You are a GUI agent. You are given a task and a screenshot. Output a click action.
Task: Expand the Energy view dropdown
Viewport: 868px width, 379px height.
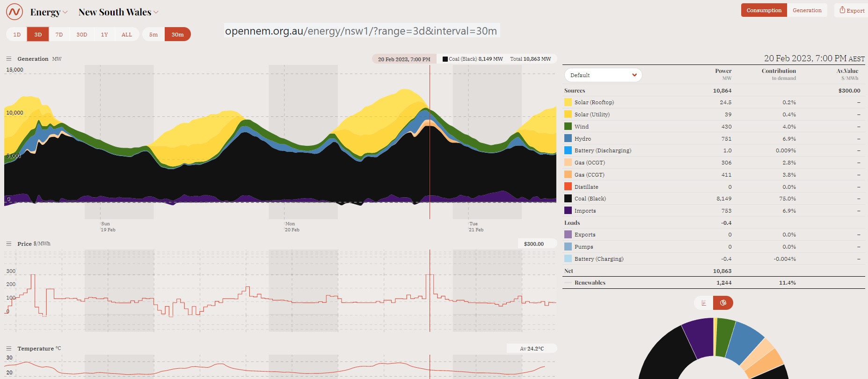coord(49,12)
